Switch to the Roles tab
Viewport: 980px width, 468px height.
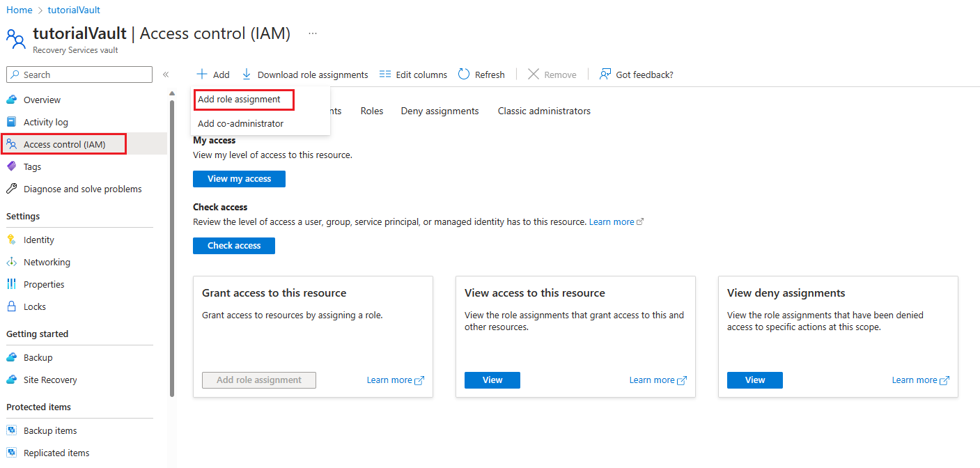coord(372,111)
